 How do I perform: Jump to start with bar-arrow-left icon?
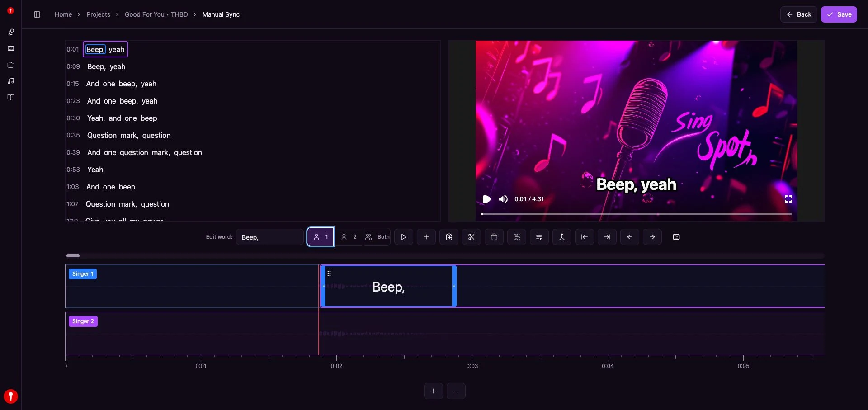(x=585, y=237)
